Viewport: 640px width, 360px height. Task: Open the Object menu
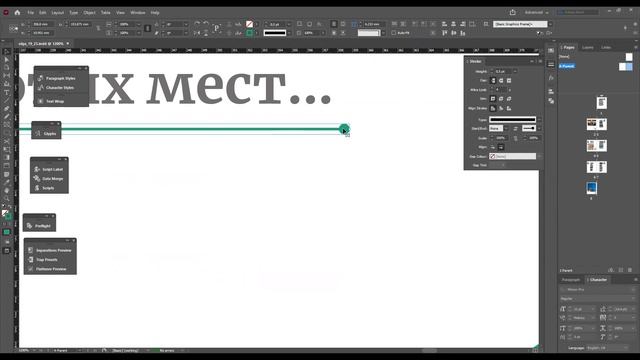tap(89, 13)
